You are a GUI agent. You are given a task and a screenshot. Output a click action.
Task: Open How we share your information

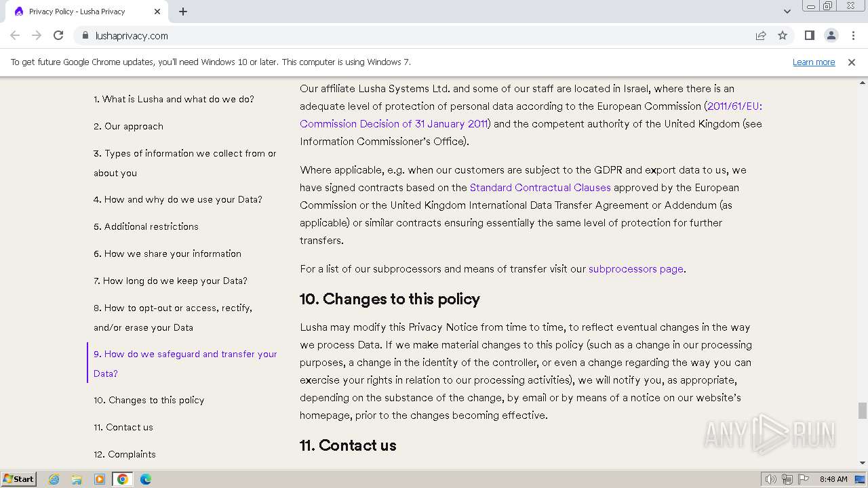click(x=167, y=253)
